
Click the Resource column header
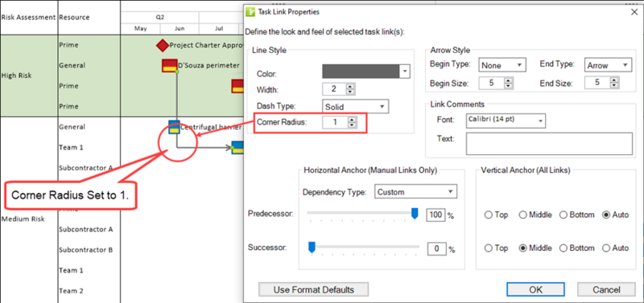pos(74,17)
